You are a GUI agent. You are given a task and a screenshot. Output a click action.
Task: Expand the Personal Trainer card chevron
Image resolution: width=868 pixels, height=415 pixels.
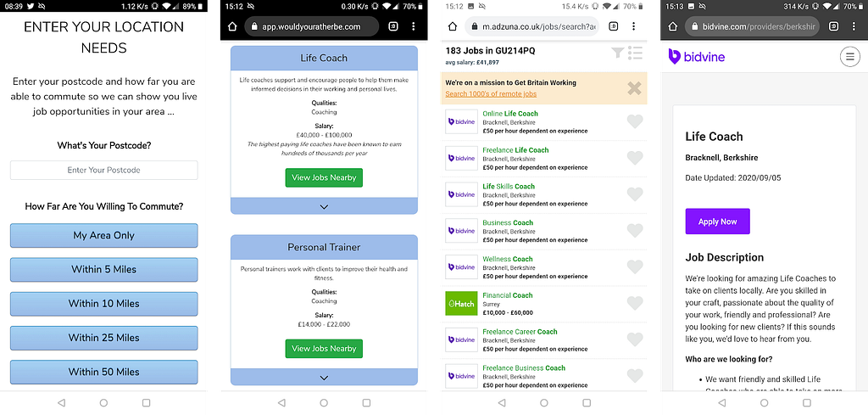click(x=324, y=378)
